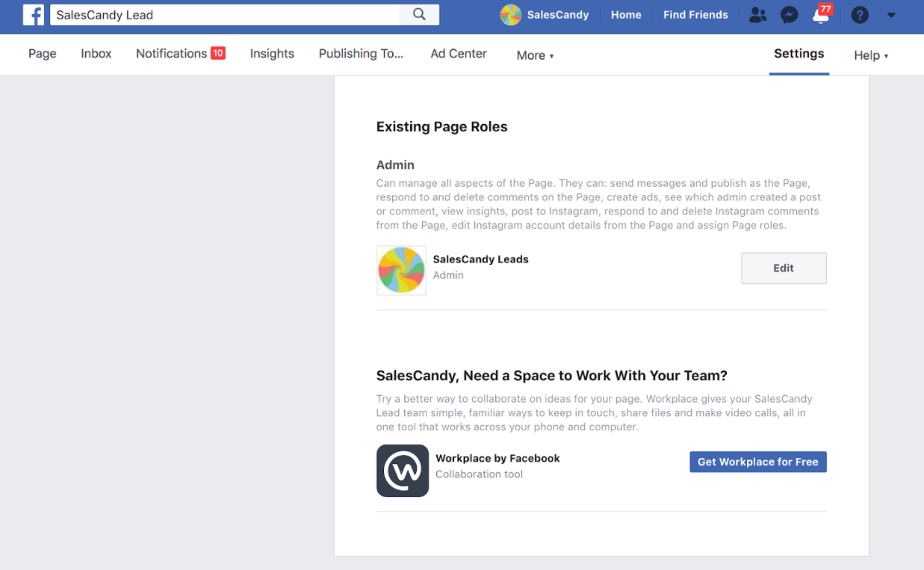The image size is (924, 570).
Task: Open the Messenger icon
Action: [789, 15]
